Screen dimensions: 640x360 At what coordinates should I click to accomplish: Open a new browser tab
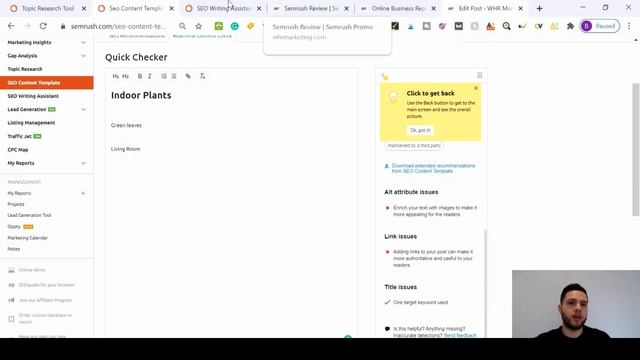540,9
